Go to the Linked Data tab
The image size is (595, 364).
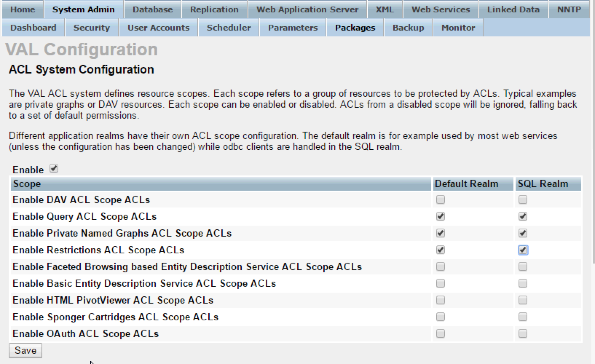pyautogui.click(x=513, y=9)
